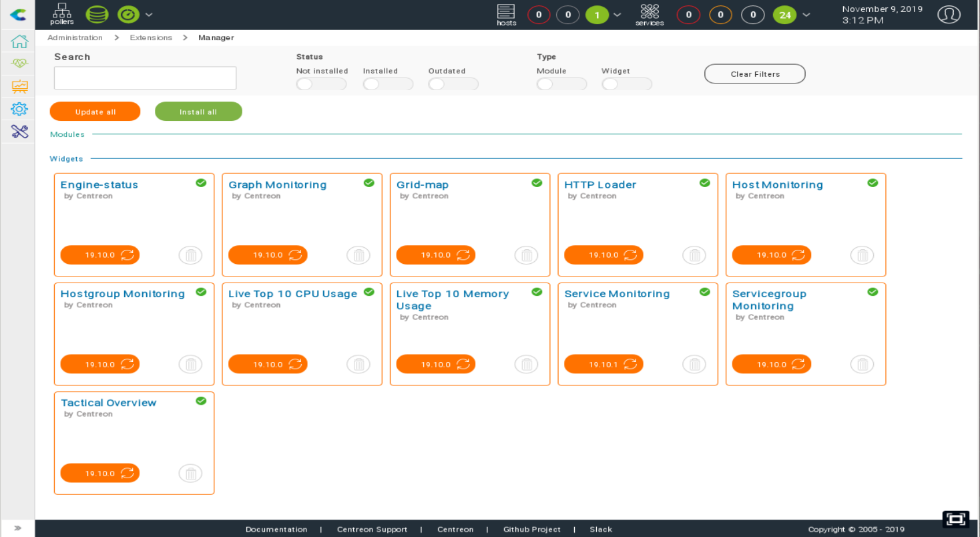This screenshot has height=537, width=980.
Task: Click the Administration breadcrumb item
Action: (75, 38)
